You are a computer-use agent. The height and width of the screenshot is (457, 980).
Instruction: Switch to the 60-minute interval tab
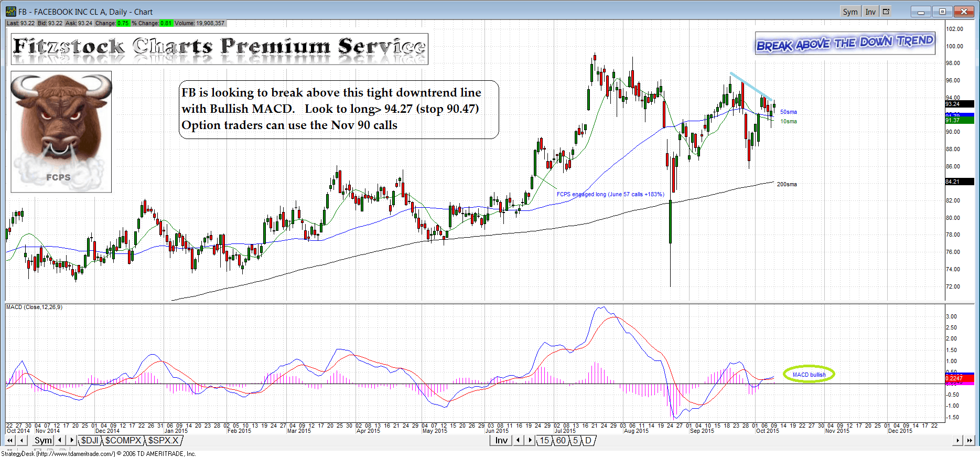tap(561, 440)
